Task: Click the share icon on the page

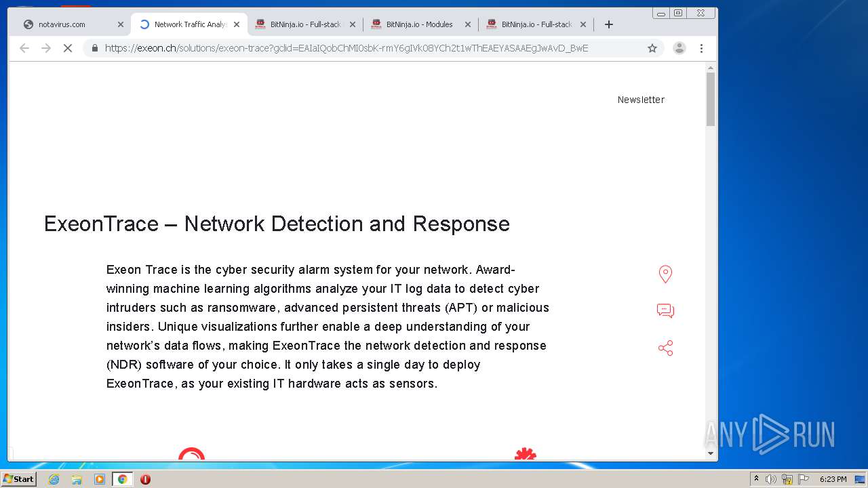Action: [x=665, y=348]
